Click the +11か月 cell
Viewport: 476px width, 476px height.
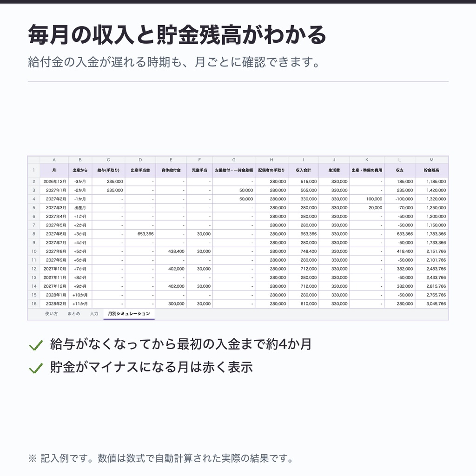coord(80,304)
